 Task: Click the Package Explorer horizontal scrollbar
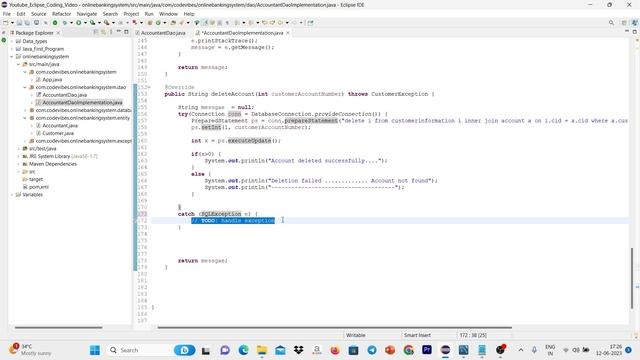click(58, 327)
